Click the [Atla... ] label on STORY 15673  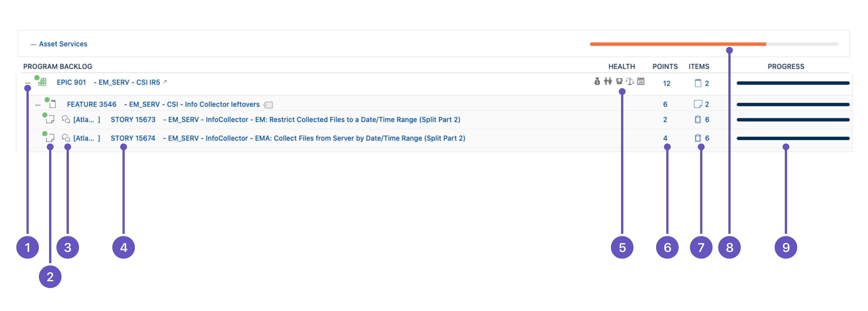(87, 120)
